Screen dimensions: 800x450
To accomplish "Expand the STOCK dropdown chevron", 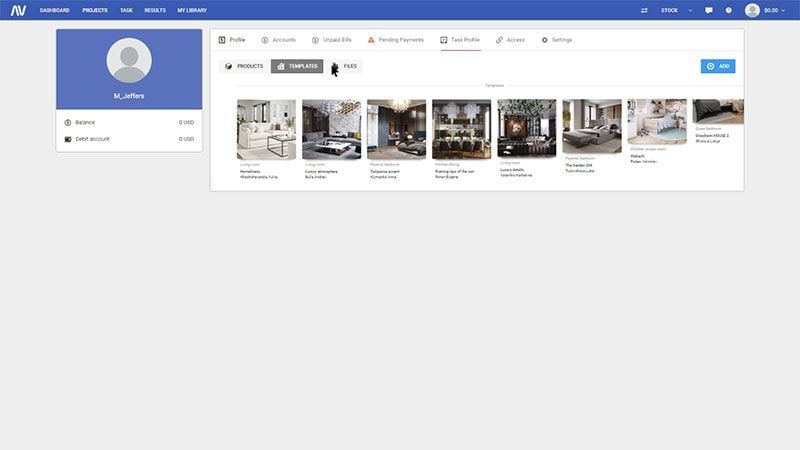I will (x=690, y=10).
